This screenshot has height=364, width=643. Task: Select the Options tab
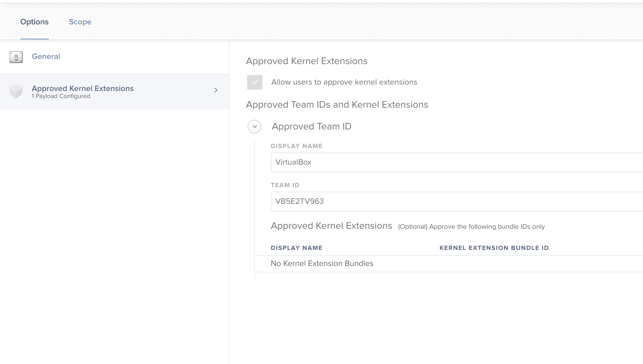pyautogui.click(x=34, y=22)
